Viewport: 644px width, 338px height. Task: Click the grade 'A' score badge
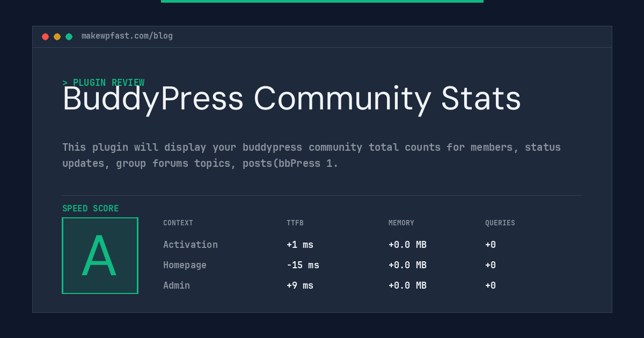click(100, 255)
